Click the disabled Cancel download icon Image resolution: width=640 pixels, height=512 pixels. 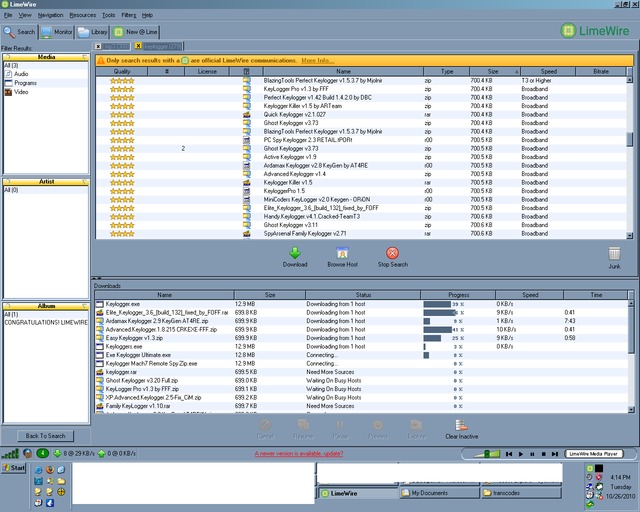[x=264, y=425]
